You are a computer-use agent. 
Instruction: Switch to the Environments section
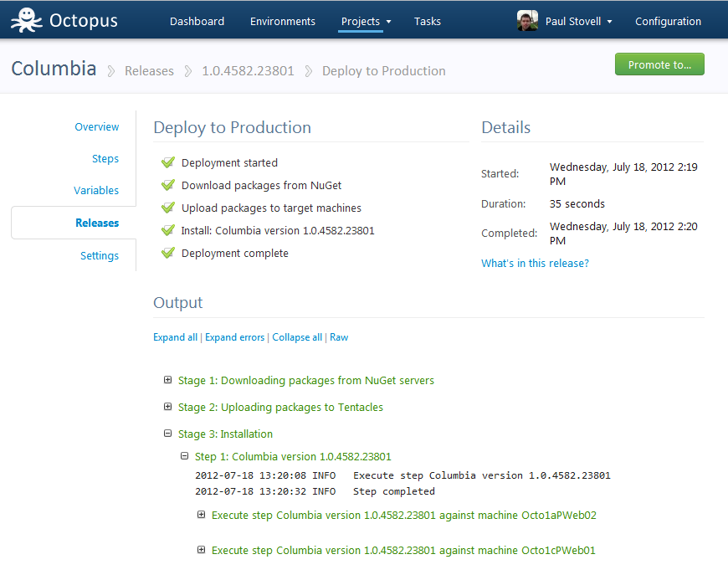[x=283, y=21]
